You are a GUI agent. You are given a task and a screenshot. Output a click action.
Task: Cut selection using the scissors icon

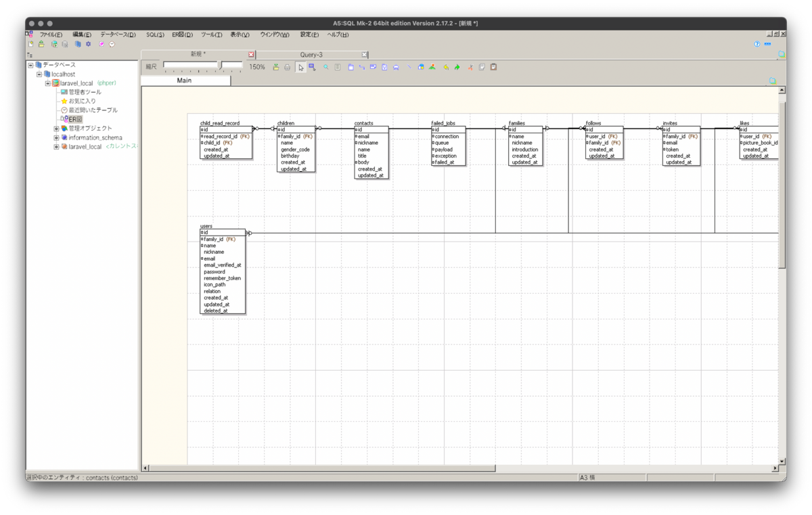click(x=471, y=67)
